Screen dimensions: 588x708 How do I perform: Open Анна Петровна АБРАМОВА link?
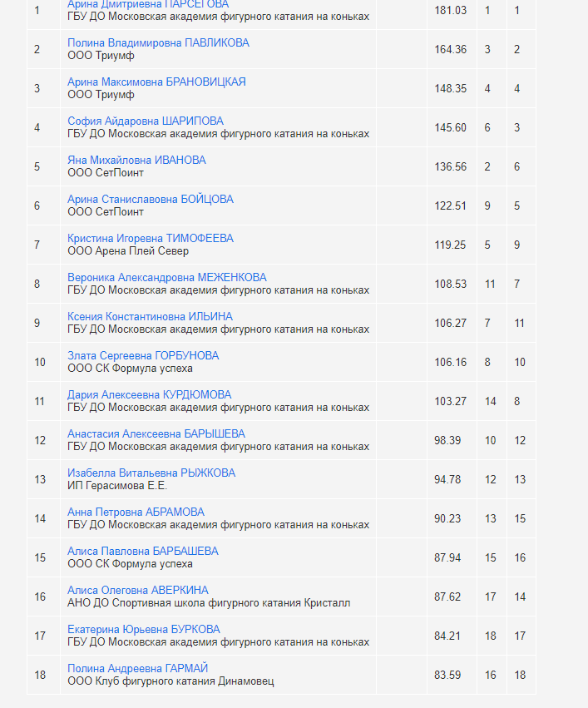[x=136, y=512]
